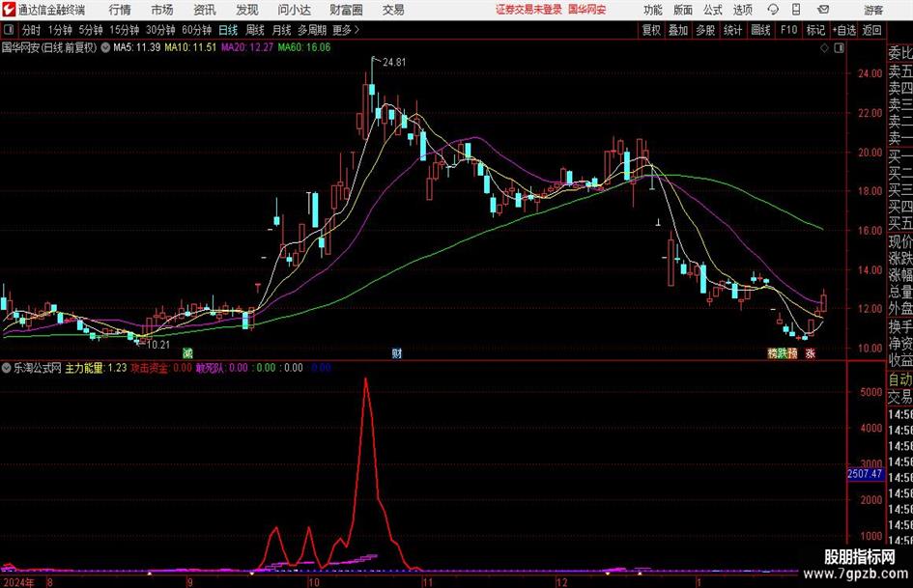
Task: Click the 国华网安(日线 前复权) chart title
Action: point(49,47)
